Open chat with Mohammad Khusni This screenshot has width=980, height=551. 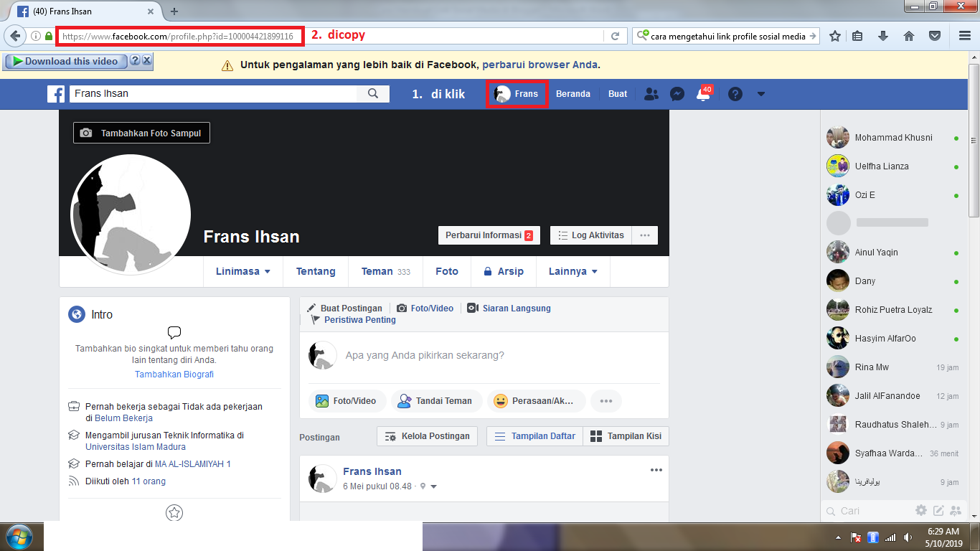[893, 138]
